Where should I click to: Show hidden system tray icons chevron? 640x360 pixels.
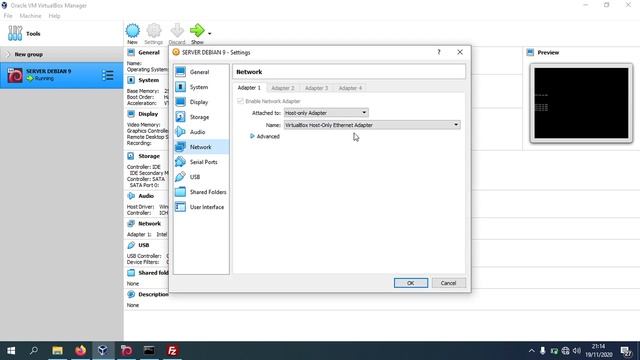tap(531, 351)
